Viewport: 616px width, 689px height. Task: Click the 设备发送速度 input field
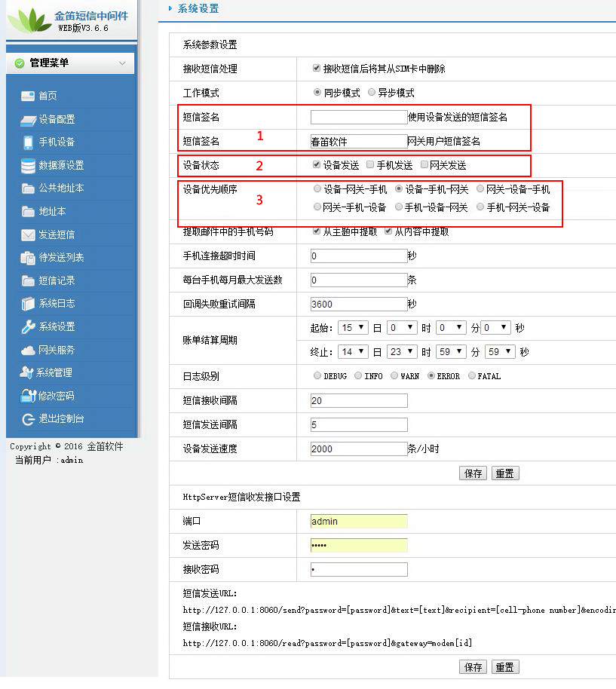359,449
